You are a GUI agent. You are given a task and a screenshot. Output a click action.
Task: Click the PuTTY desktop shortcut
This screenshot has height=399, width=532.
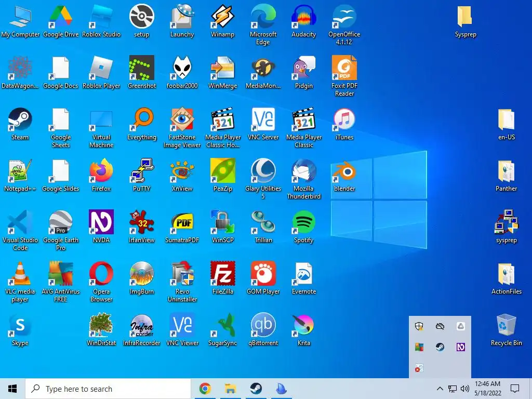(142, 176)
